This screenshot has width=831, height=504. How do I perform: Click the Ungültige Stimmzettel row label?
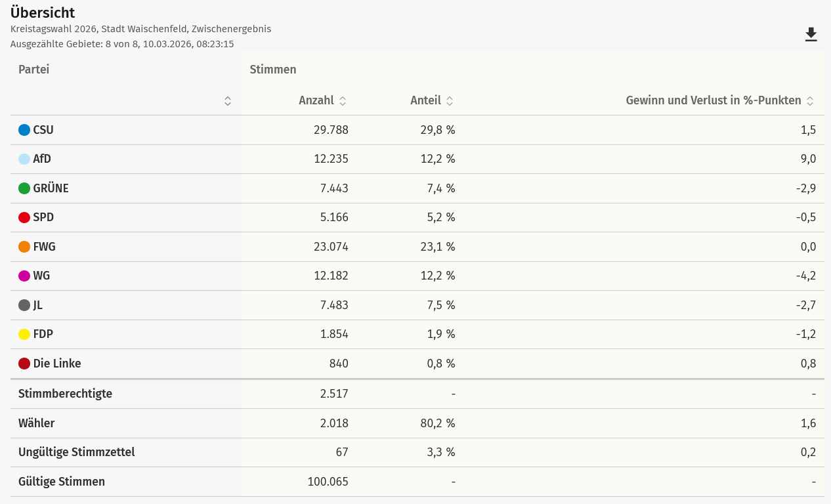[x=76, y=452]
